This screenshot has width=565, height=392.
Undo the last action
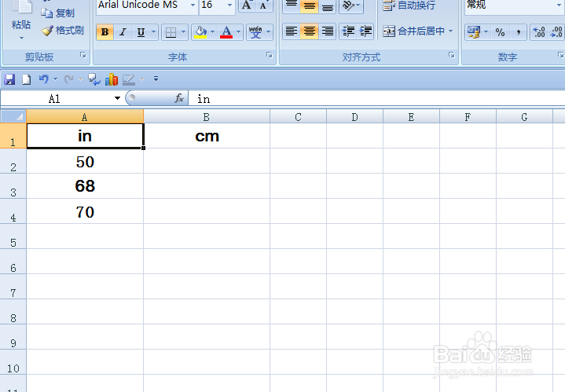tap(43, 79)
